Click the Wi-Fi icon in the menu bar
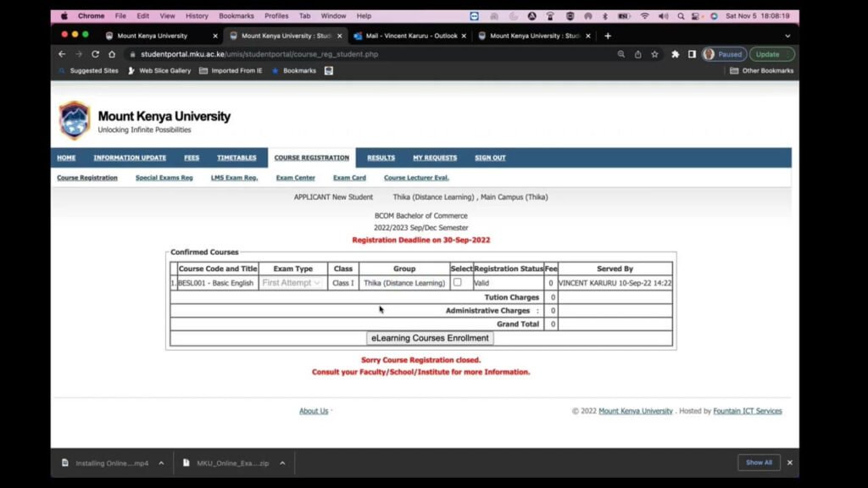868x488 pixels. tap(645, 15)
